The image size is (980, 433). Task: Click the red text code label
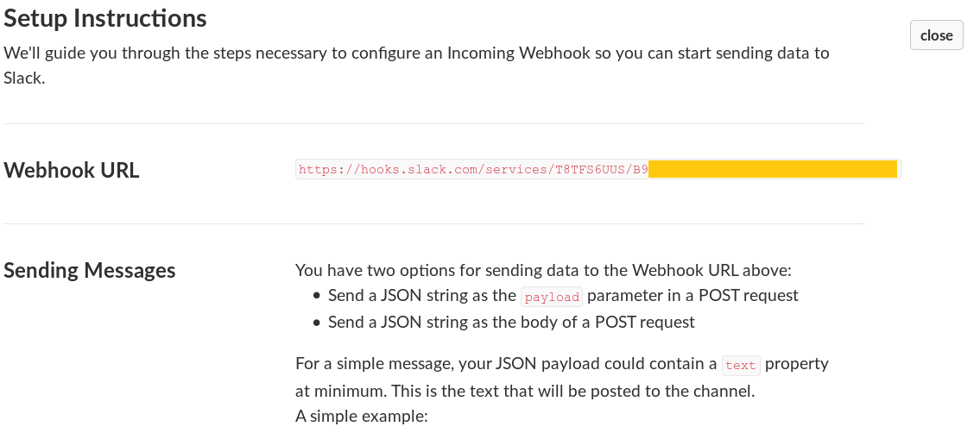(740, 365)
